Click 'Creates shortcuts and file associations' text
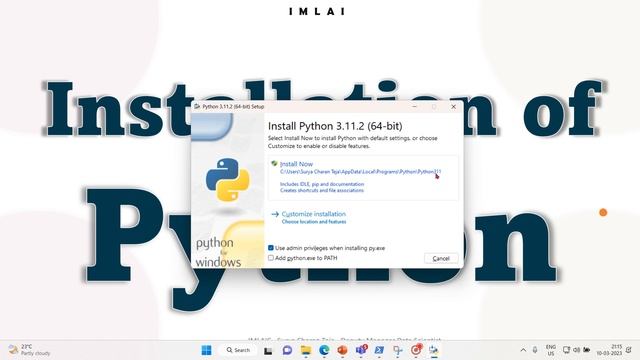The image size is (640, 360). click(x=322, y=190)
